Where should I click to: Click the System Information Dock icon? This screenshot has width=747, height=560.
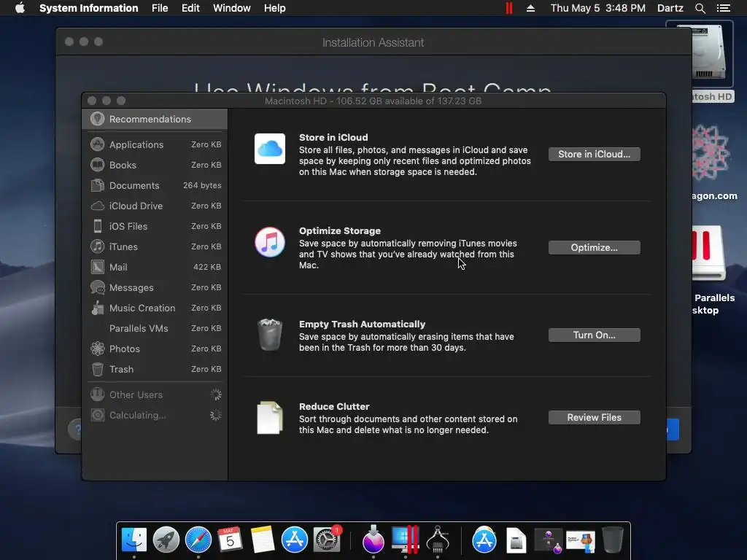click(x=438, y=540)
